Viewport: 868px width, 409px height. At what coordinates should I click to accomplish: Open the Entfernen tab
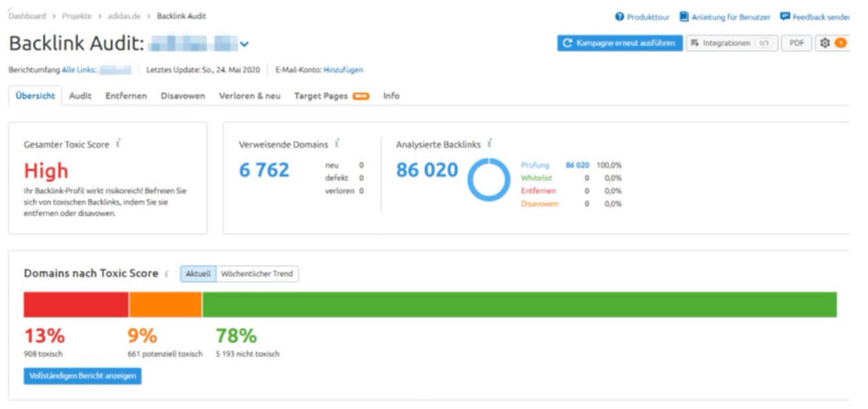[126, 96]
